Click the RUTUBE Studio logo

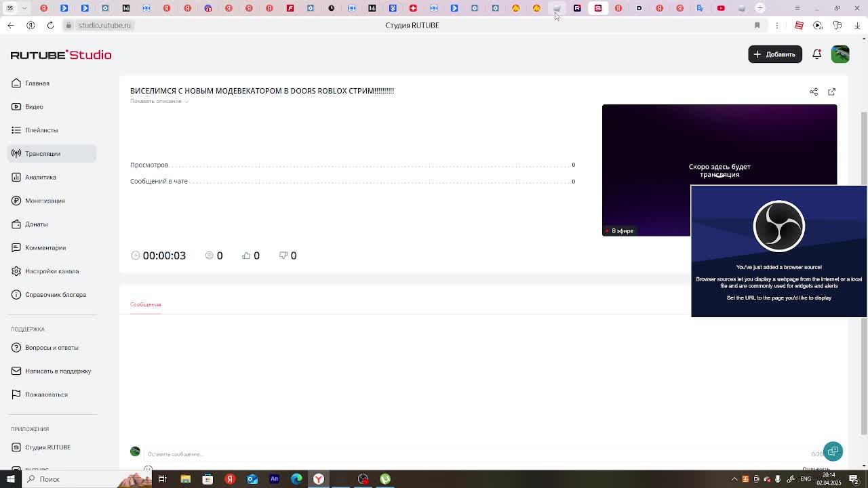tap(61, 55)
